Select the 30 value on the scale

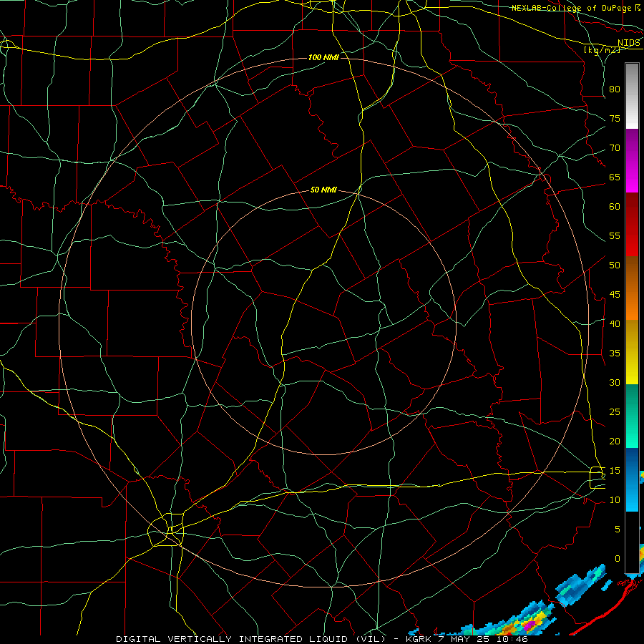click(x=615, y=382)
